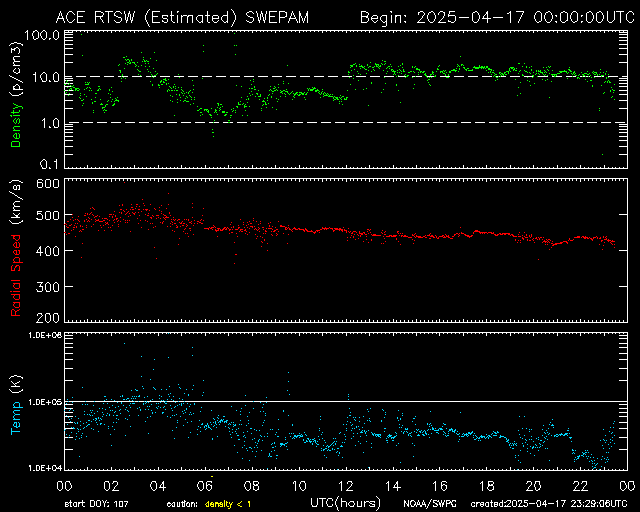The image size is (640, 512).
Task: Click the '0.1' density tick label
Action: click(50, 164)
